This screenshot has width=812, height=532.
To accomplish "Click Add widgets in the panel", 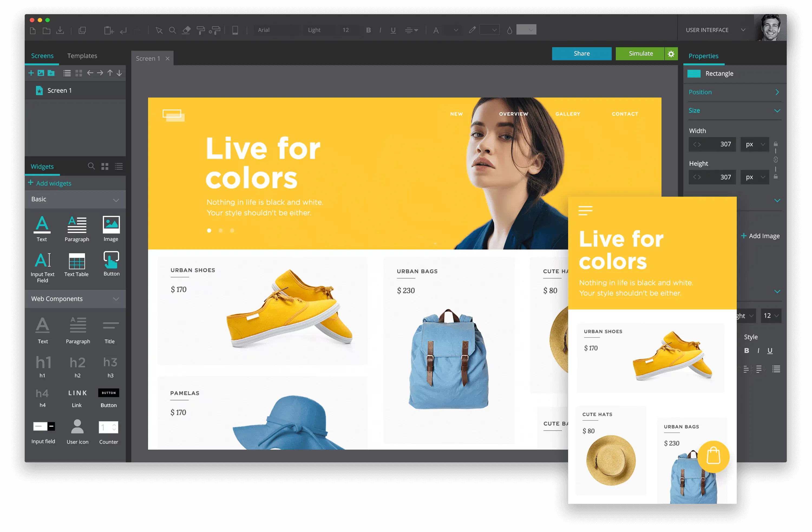I will click(x=50, y=183).
